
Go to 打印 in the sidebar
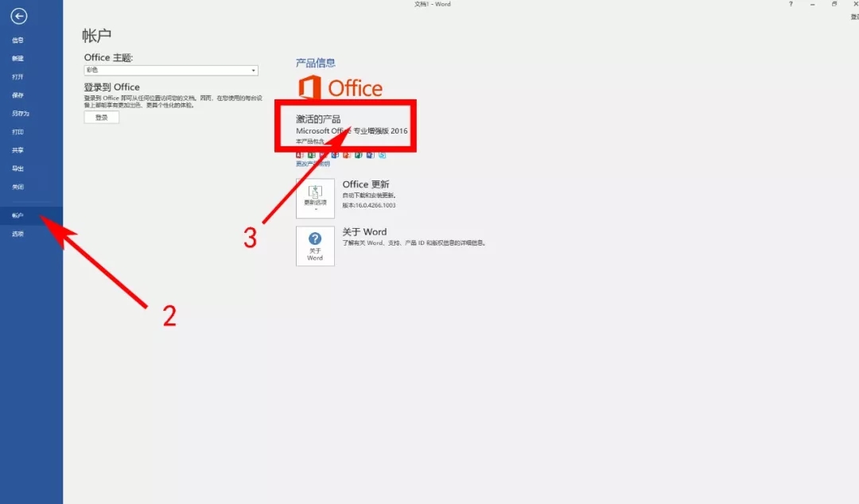click(18, 131)
